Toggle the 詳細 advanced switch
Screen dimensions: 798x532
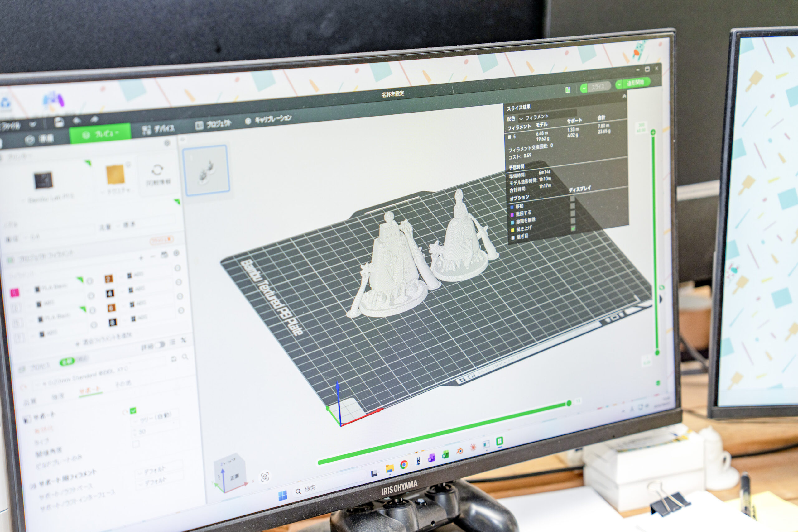click(x=161, y=345)
